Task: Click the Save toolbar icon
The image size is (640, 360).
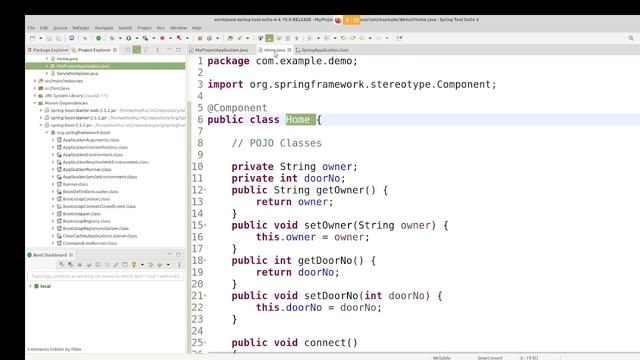Action: (49, 38)
